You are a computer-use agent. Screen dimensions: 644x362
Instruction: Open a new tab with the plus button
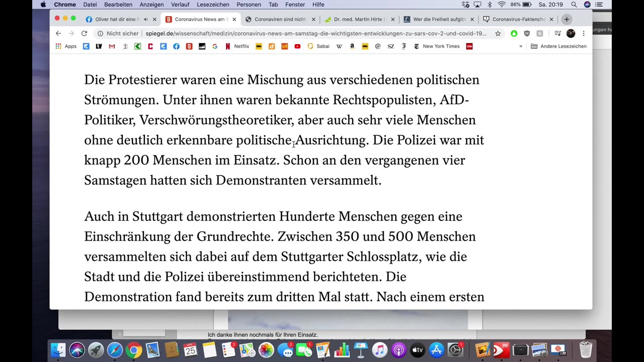567,19
